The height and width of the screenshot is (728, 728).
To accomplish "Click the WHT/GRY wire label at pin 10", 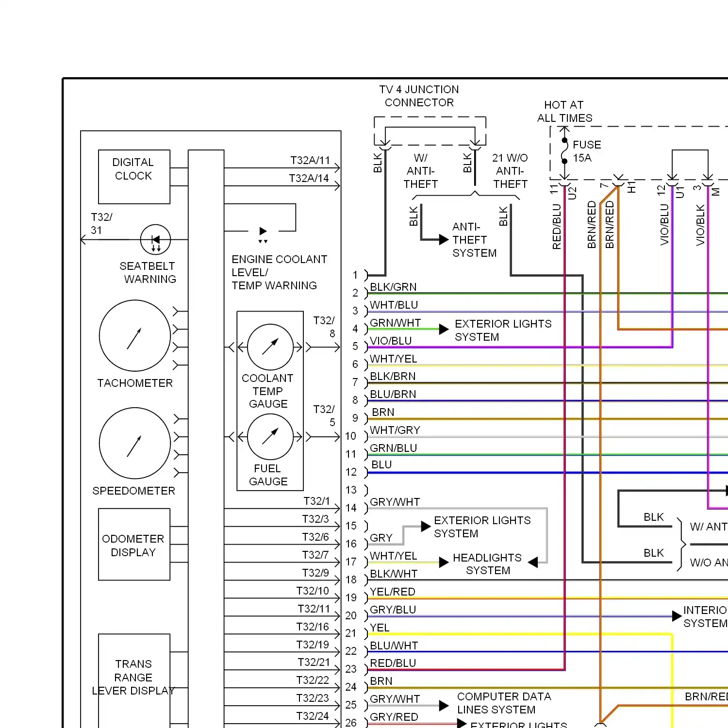I will point(395,430).
